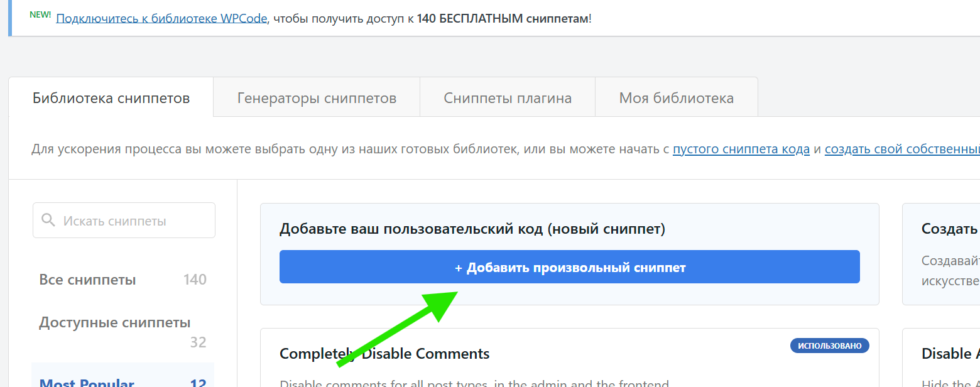Click the Completely Disable Comments card
Viewport: 980px width, 387px height.
point(569,358)
